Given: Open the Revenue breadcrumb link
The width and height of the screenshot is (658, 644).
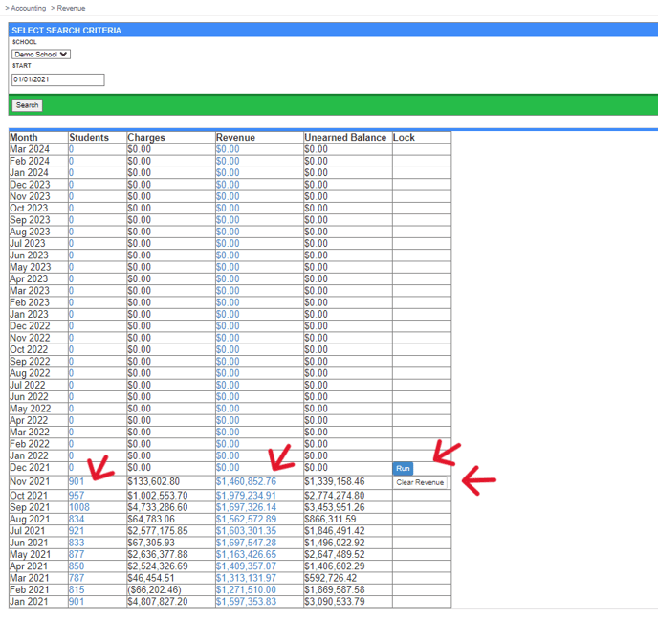Looking at the screenshot, I should pyautogui.click(x=71, y=8).
